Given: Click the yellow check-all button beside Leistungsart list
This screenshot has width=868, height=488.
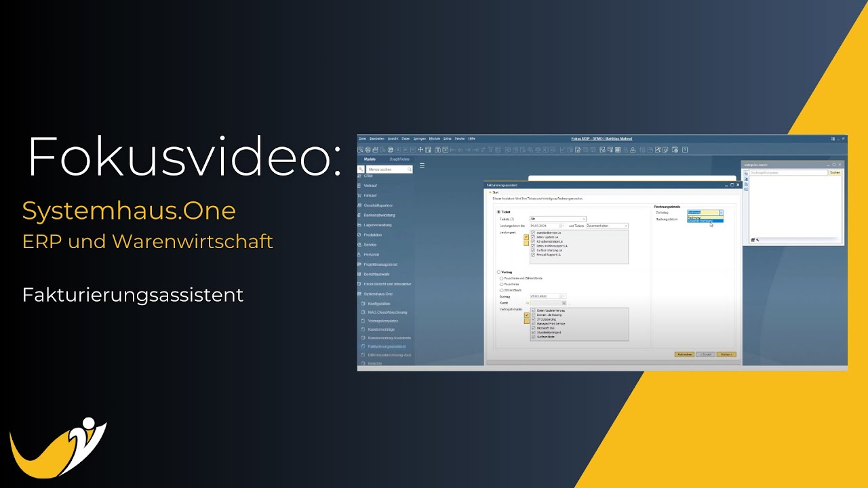Looking at the screenshot, I should [526, 237].
